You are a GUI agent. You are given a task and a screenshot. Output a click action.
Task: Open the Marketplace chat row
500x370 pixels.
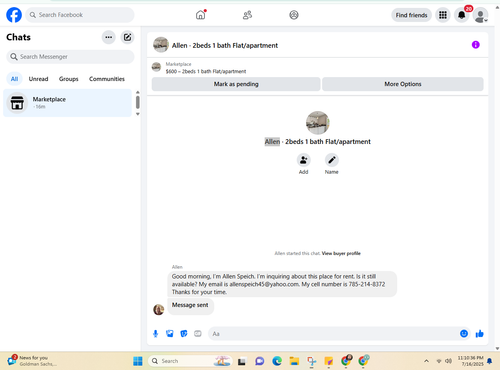(x=68, y=103)
